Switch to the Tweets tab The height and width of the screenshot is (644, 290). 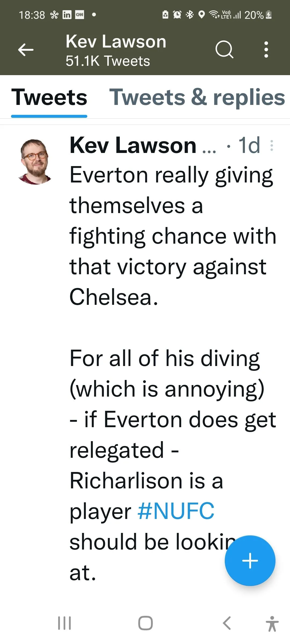coord(49,97)
